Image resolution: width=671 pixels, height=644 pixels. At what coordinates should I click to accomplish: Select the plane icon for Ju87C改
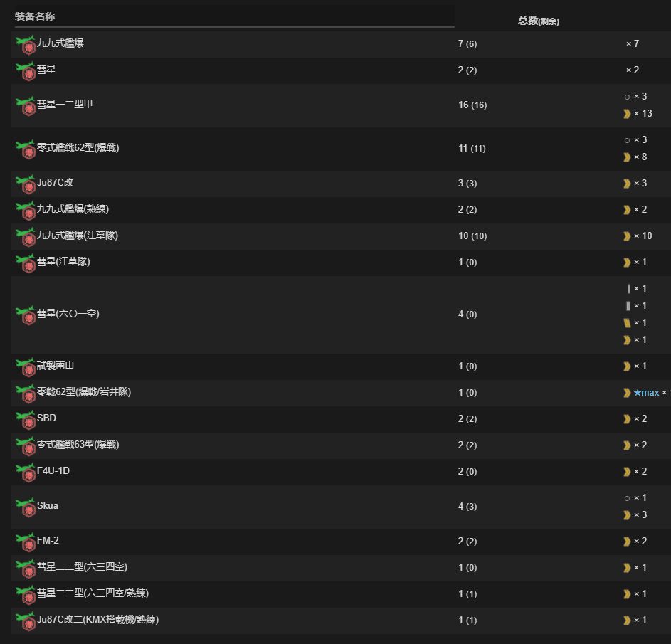(x=26, y=184)
